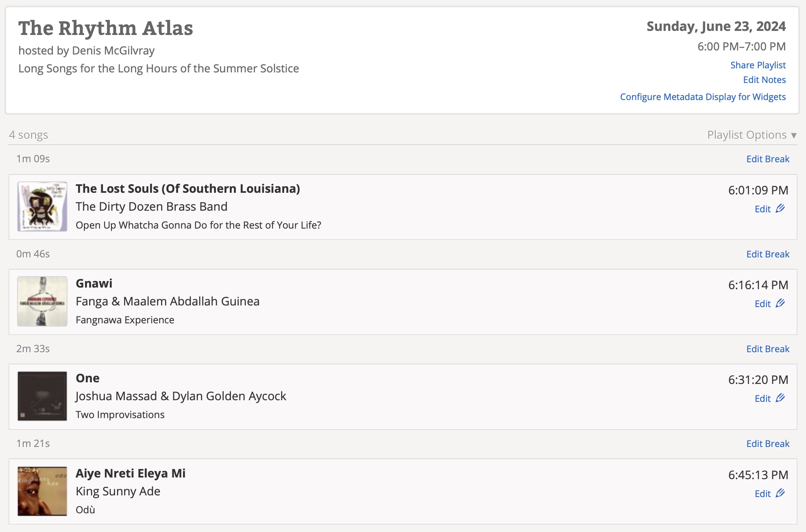Click pencil icon for Aiye Nreti Eleya Mi
806x532 pixels.
pyautogui.click(x=780, y=493)
